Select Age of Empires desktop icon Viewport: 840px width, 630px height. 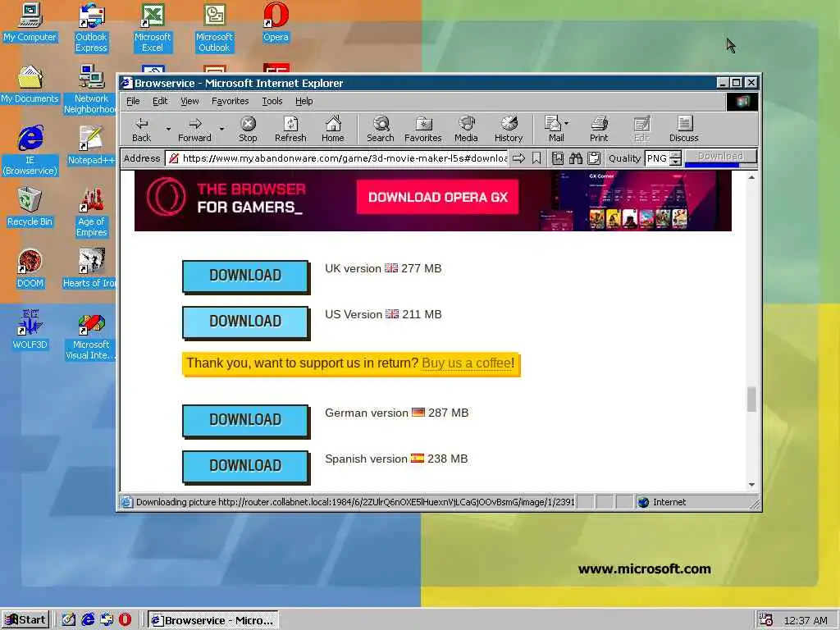tap(91, 212)
